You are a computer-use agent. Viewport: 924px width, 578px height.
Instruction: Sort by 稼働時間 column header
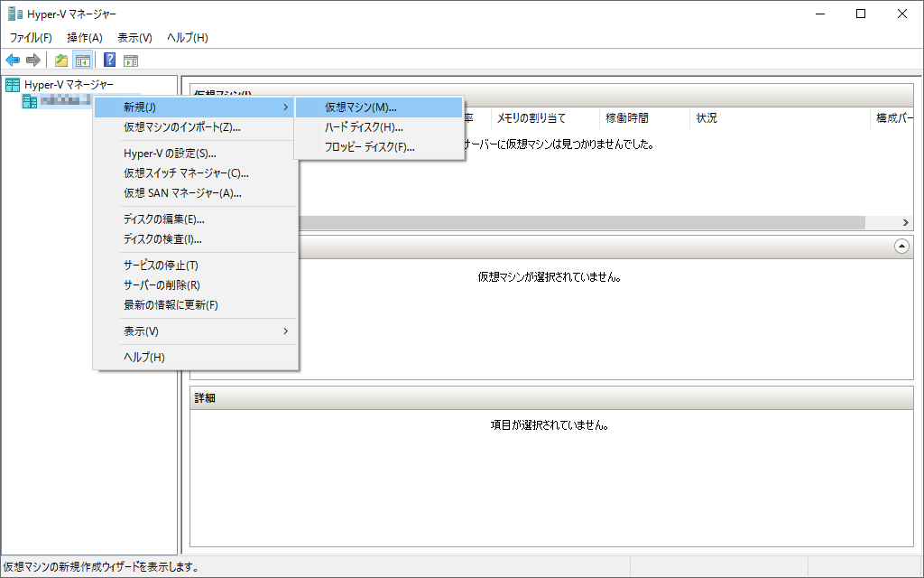pyautogui.click(x=644, y=118)
